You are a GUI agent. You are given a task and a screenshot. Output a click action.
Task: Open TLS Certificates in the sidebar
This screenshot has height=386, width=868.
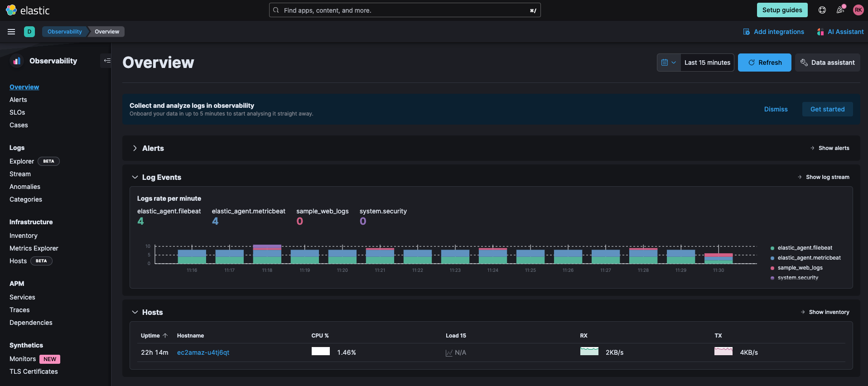point(34,372)
